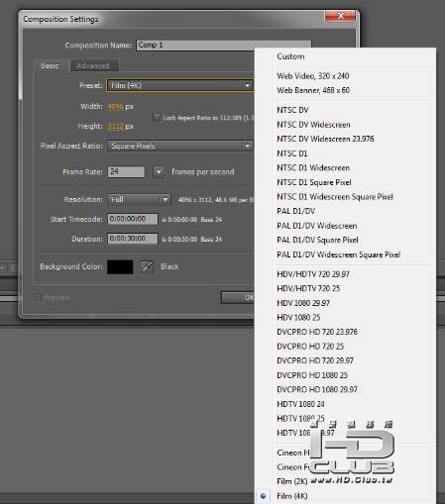Screen dimensions: 445x504
Task: Click the Height value 3112
Action: tap(115, 127)
